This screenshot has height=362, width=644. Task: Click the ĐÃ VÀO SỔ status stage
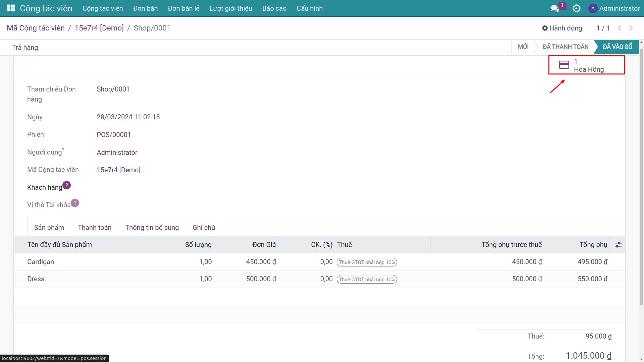coord(617,47)
